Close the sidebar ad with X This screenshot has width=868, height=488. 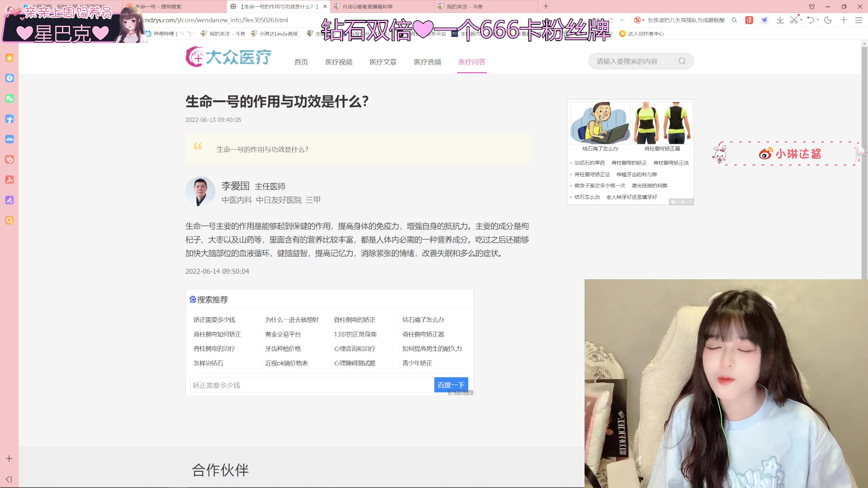[690, 202]
